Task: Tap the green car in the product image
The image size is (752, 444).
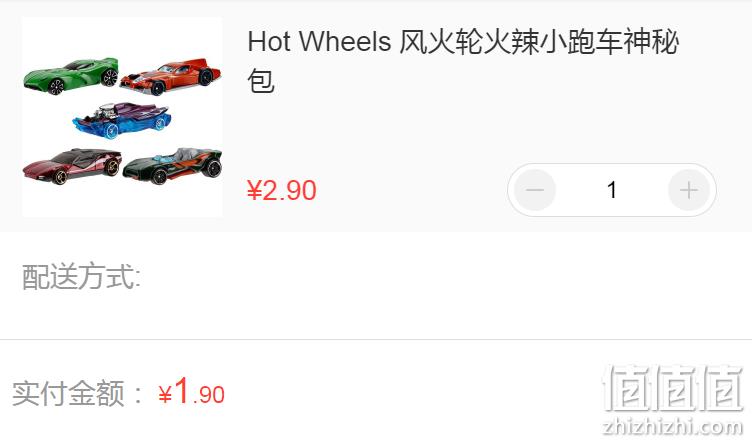Action: click(70, 76)
